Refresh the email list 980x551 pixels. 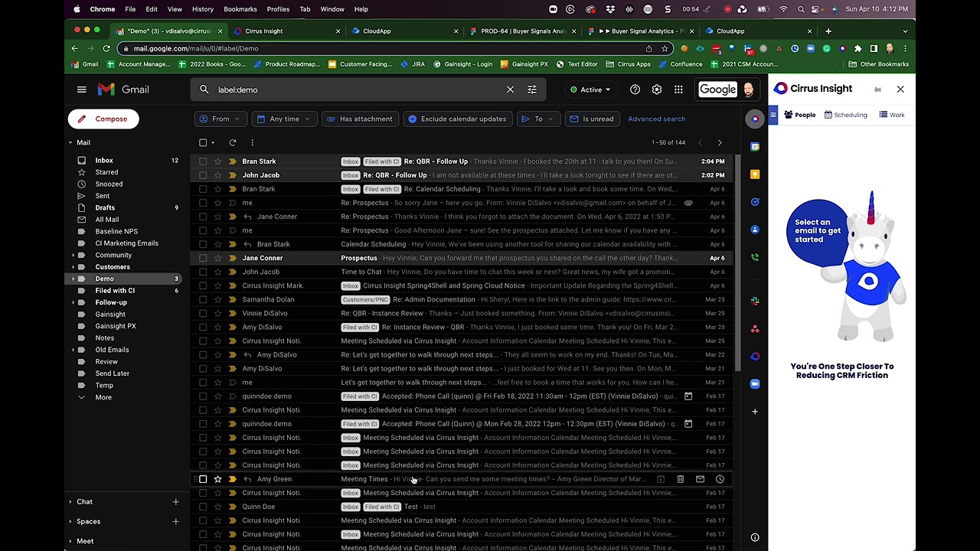pos(233,142)
